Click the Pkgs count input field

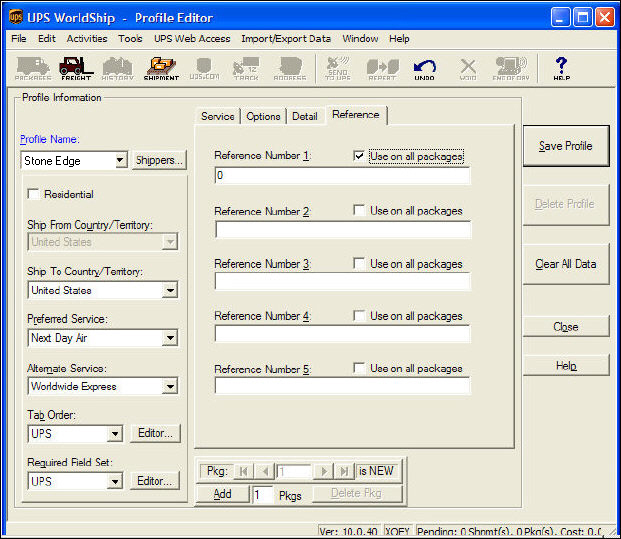pos(263,495)
